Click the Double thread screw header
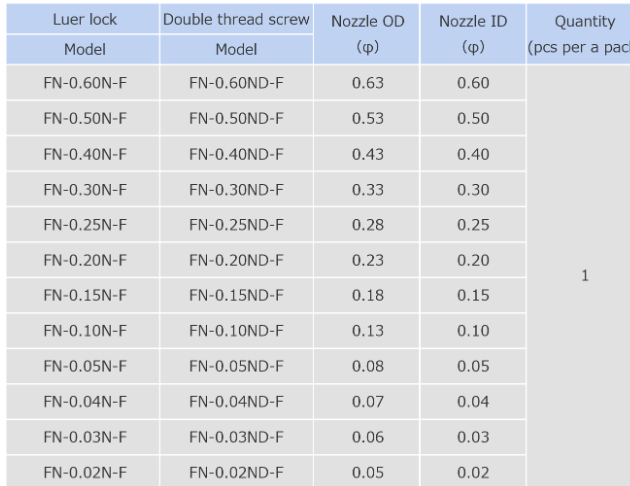This screenshot has height=486, width=630. 237,21
